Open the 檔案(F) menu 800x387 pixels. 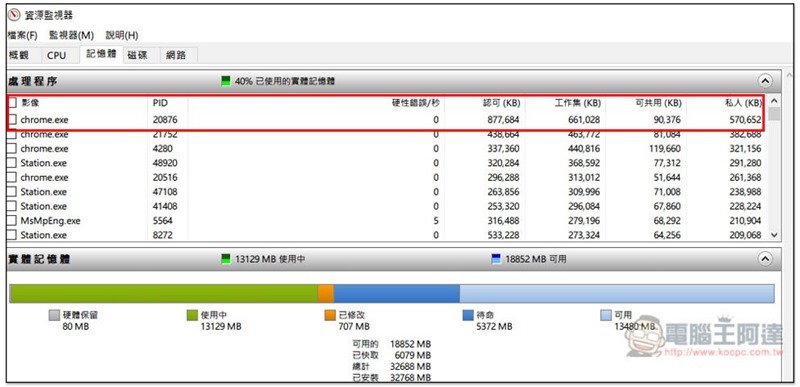point(22,35)
